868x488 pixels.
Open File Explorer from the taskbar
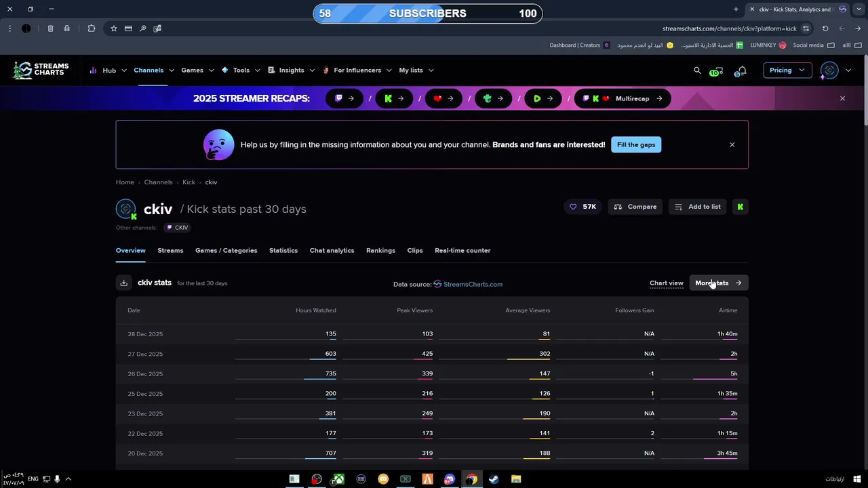click(x=516, y=479)
